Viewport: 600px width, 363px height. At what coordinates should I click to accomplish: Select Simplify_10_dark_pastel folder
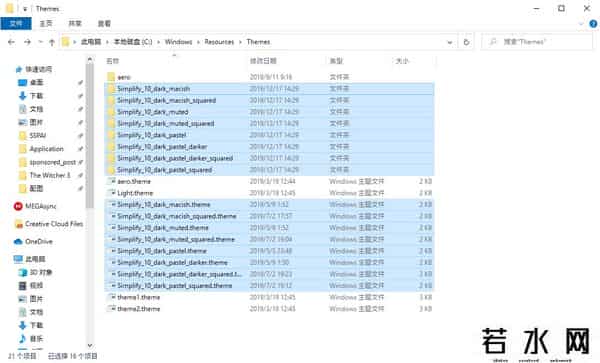269,135
